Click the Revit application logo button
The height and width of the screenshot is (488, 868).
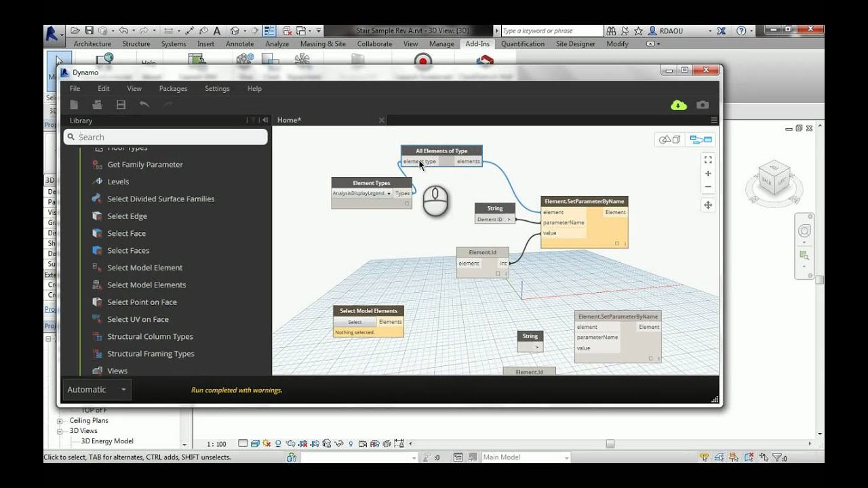[52, 33]
